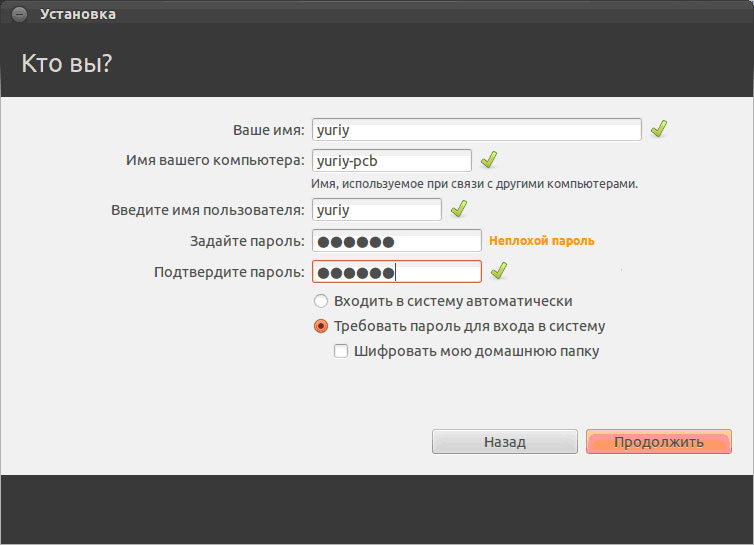
Task: Click the Продолжить button
Action: 659,442
